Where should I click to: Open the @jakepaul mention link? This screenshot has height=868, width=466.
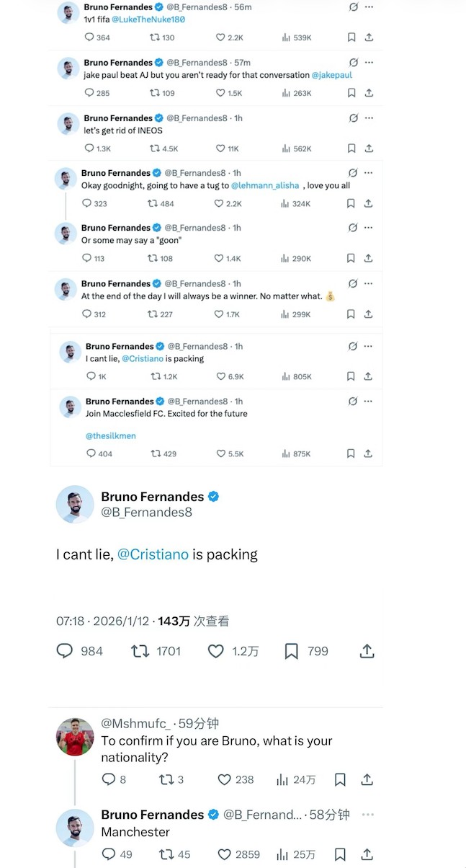[x=331, y=74]
